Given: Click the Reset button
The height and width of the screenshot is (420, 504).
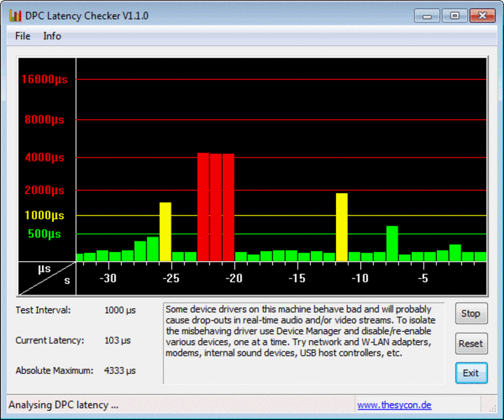Looking at the screenshot, I should click(471, 344).
